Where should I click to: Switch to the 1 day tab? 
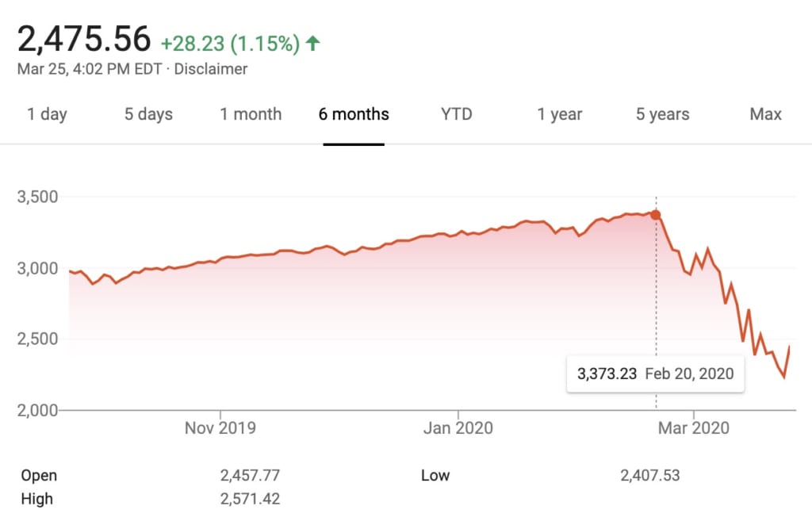coord(47,114)
